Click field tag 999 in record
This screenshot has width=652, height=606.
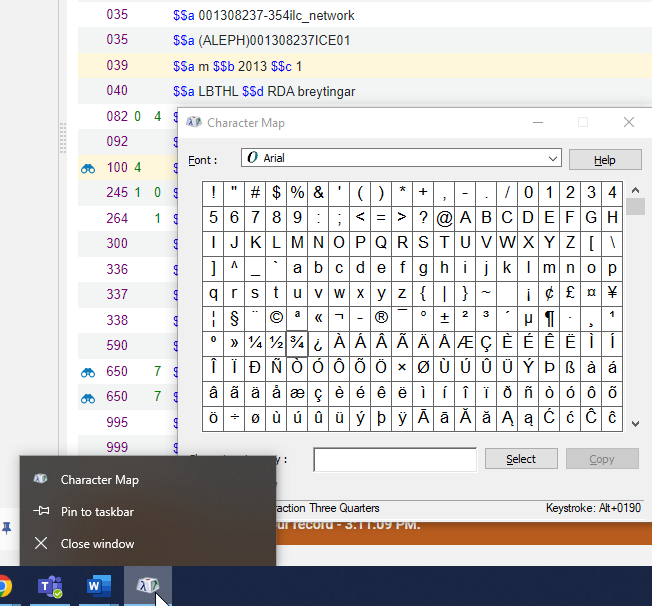117,447
